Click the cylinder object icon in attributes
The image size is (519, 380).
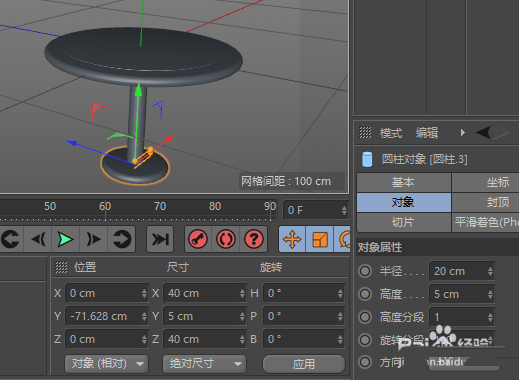pos(367,159)
